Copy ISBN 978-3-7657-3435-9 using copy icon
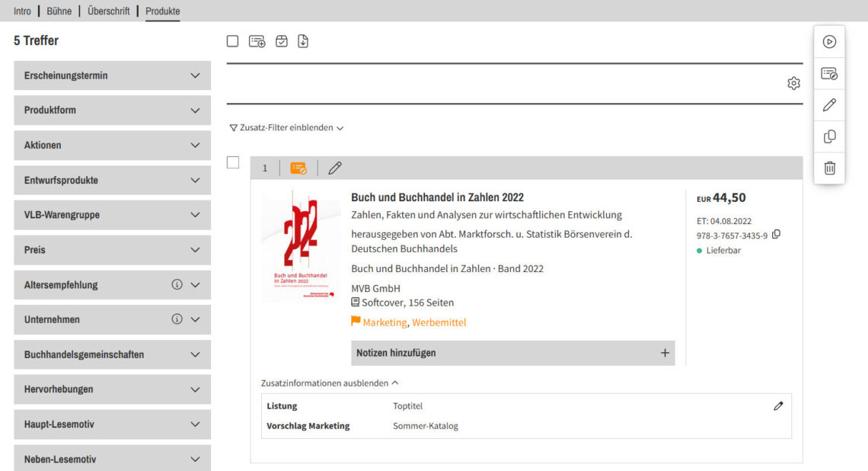This screenshot has width=868, height=471. click(x=777, y=235)
